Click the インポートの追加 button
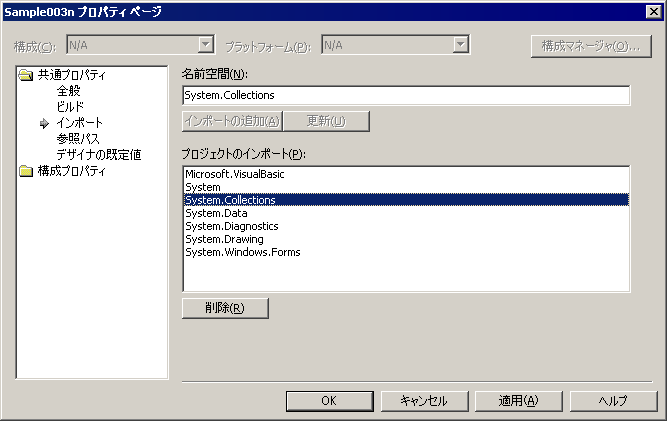The image size is (667, 421). (232, 121)
